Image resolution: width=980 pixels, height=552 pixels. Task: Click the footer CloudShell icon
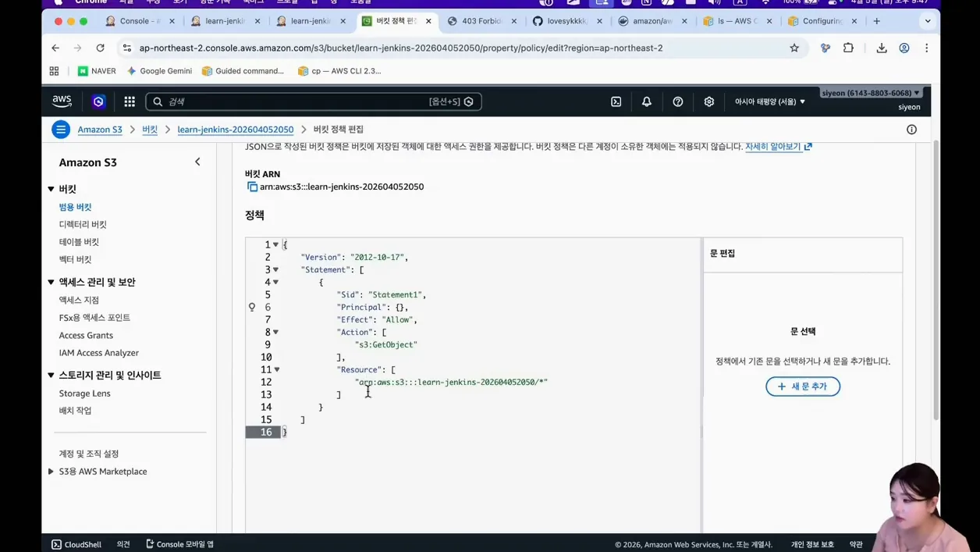56,544
